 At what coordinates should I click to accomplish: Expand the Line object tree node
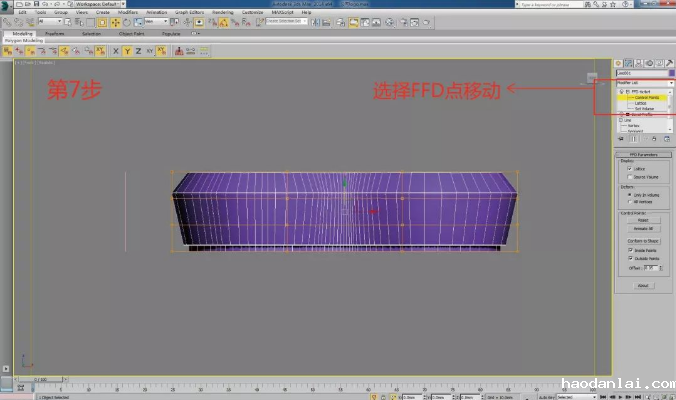(x=621, y=120)
